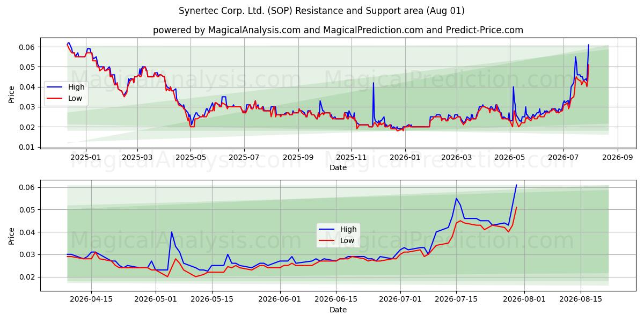Click the upper chart x-axis label 2026-05
This screenshot has height=322, width=644.
click(510, 158)
